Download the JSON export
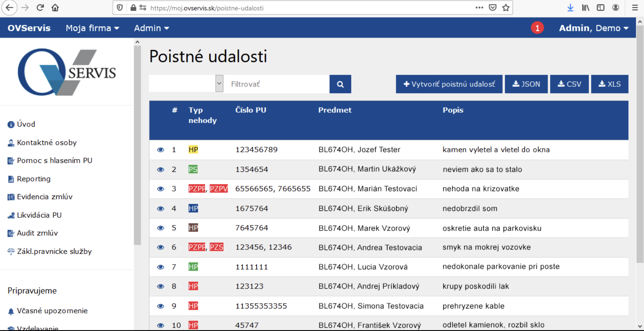 526,84
